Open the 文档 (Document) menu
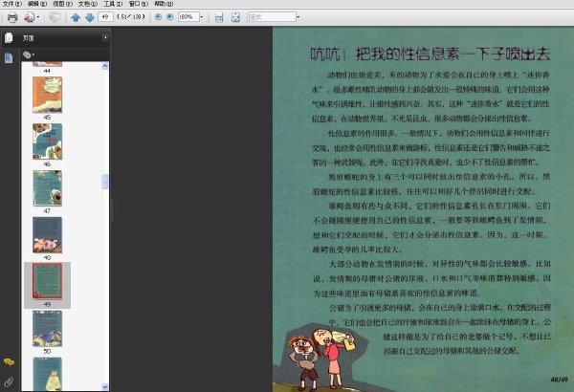The height and width of the screenshot is (392, 574). point(88,4)
